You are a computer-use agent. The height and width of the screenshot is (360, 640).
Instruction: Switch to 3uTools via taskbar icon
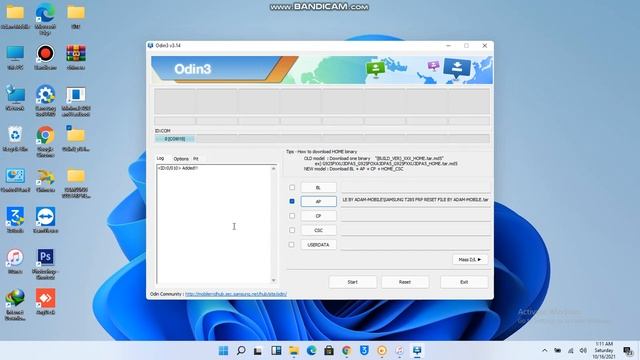coord(364,351)
